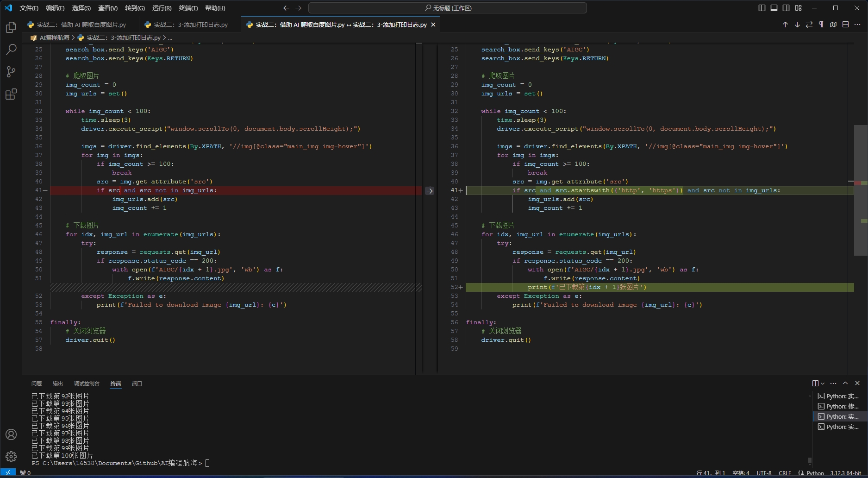Open the 转到(G) menu

click(x=135, y=8)
